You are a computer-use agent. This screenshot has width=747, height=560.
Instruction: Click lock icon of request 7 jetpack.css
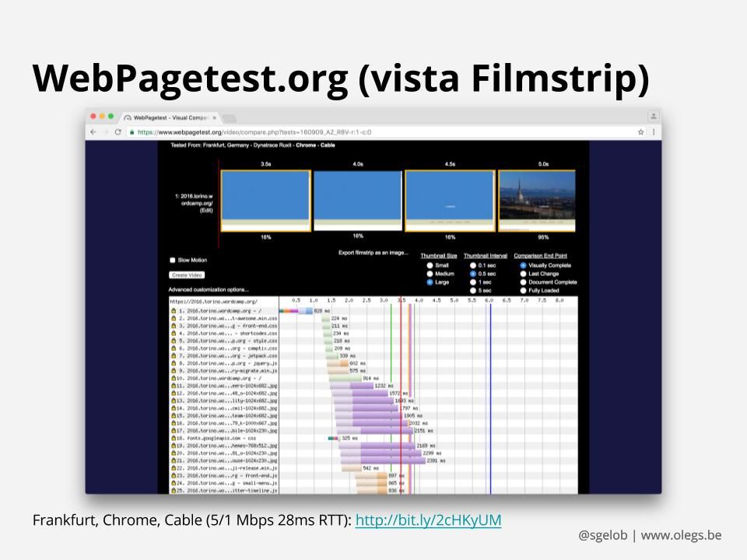click(x=174, y=355)
